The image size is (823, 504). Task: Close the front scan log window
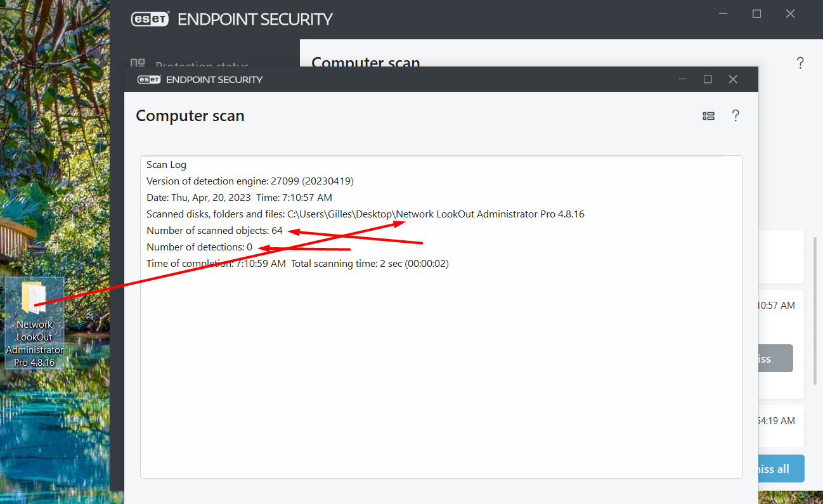(x=733, y=79)
